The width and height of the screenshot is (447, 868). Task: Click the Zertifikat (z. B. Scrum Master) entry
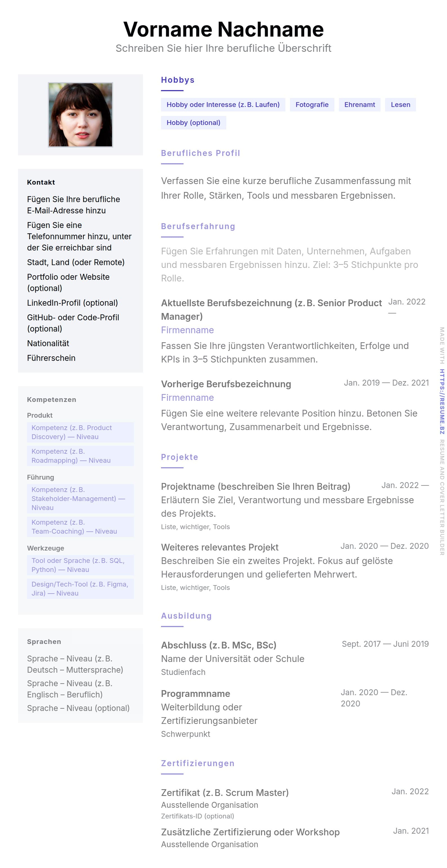coord(225,793)
